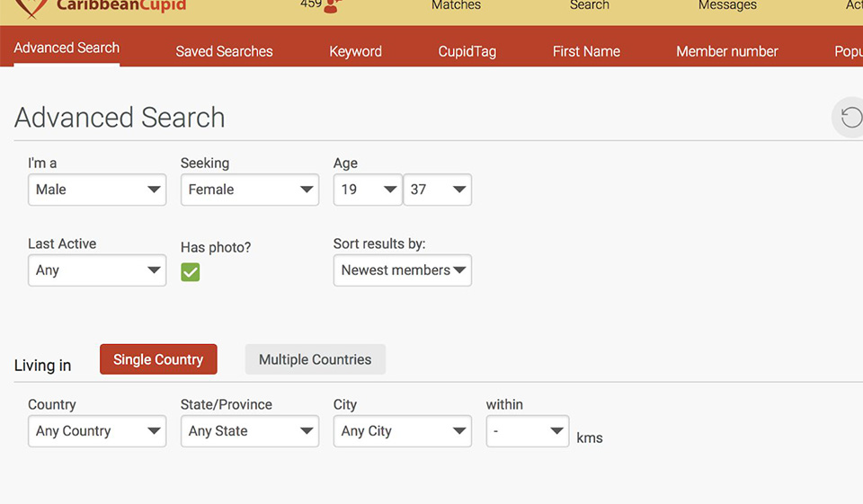Open the Sort results by dropdown
Image resolution: width=863 pixels, height=504 pixels.
[403, 270]
